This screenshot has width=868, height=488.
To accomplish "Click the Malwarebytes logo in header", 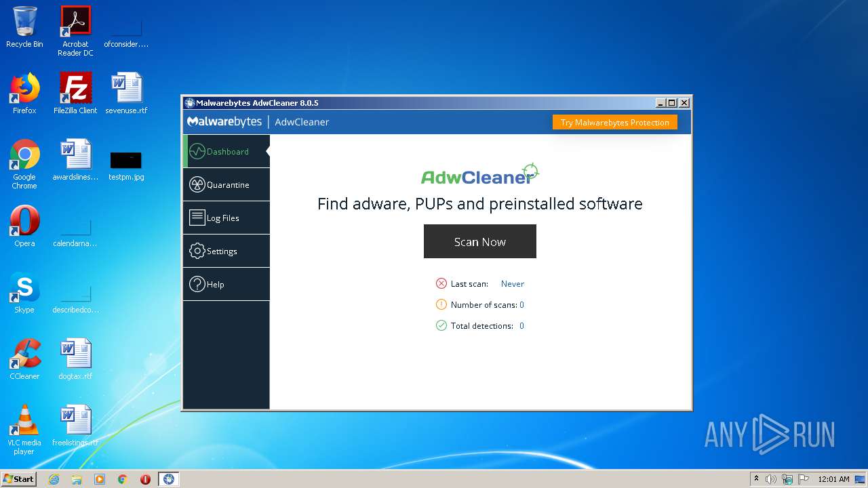I will pyautogui.click(x=224, y=122).
